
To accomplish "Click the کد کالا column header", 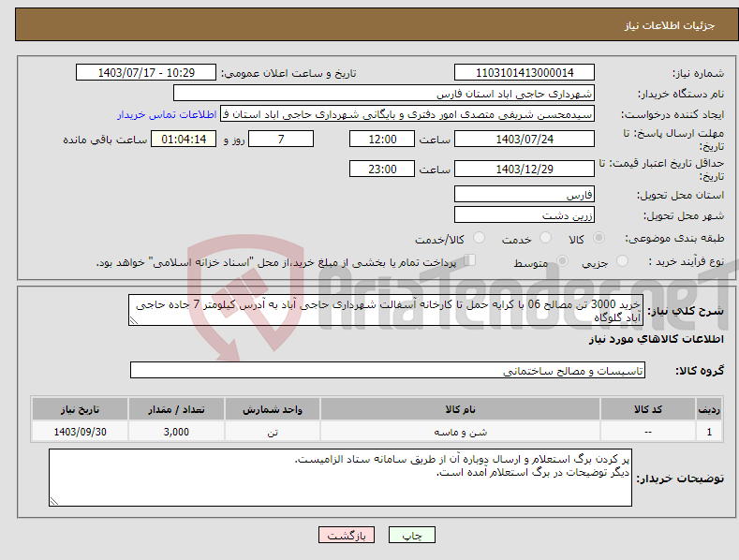I will tap(647, 409).
